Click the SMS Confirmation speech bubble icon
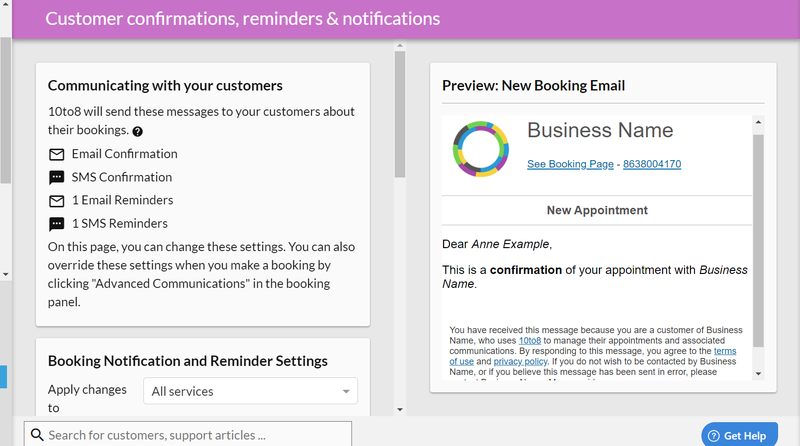800x446 pixels. [x=57, y=178]
